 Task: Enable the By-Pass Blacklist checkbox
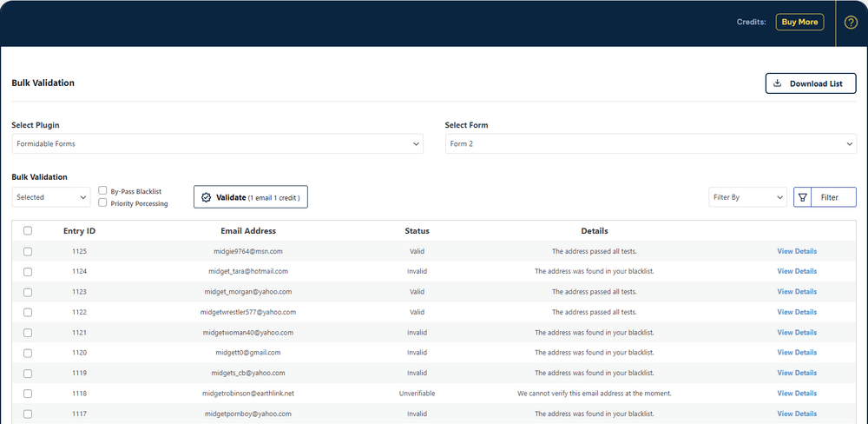102,190
